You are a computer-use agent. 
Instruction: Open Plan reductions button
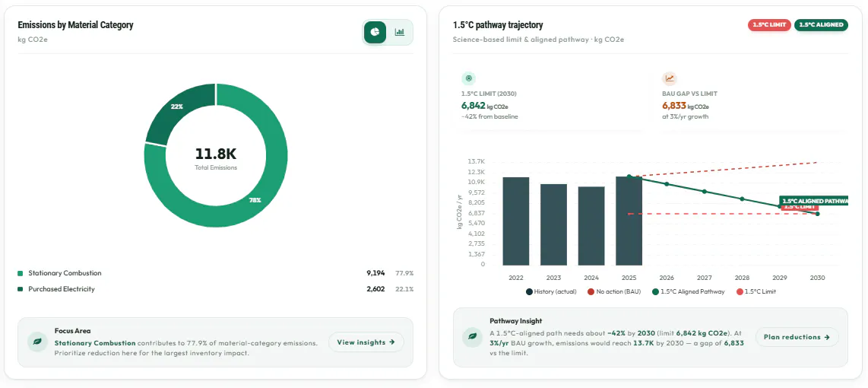[x=797, y=337]
